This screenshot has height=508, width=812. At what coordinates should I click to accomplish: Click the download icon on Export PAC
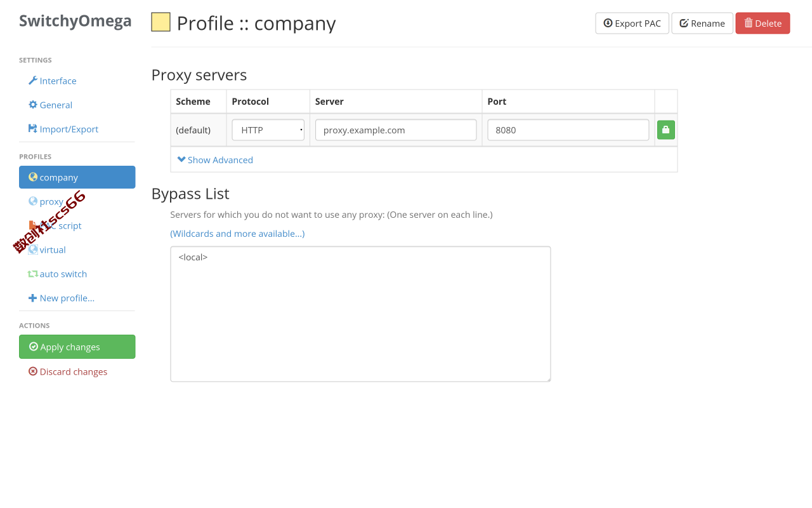click(608, 23)
